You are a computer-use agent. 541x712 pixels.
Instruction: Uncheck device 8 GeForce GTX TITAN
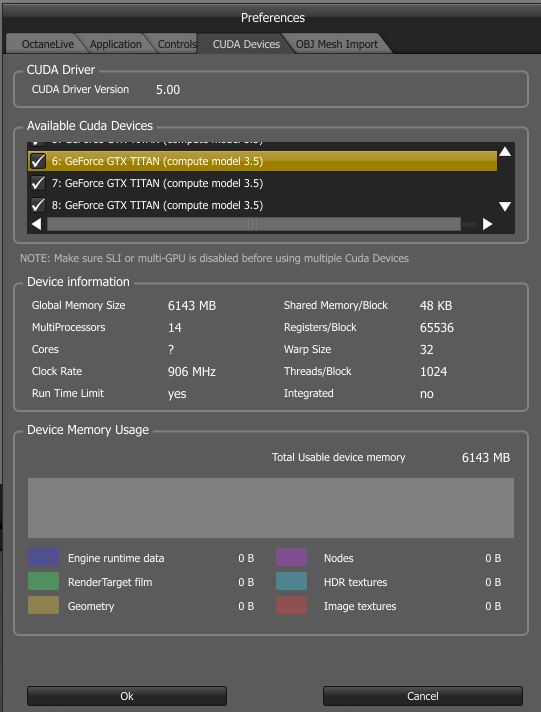point(38,205)
